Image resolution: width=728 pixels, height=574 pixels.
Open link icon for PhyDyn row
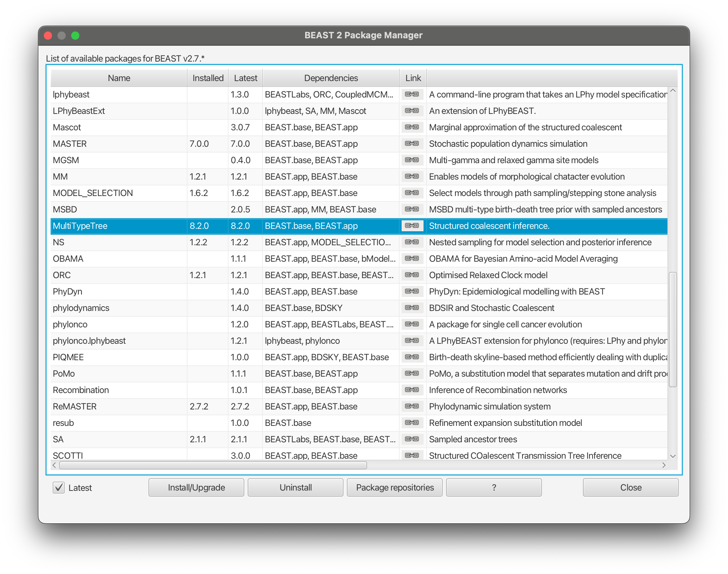pos(412,291)
